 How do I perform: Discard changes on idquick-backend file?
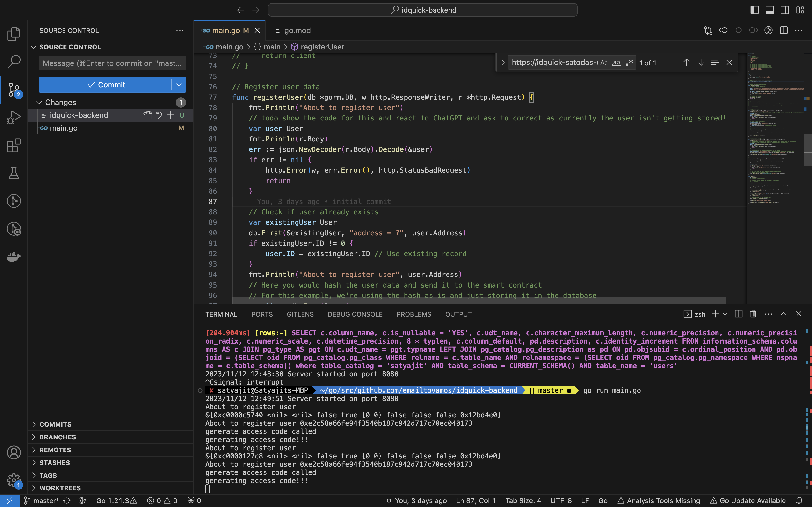click(159, 115)
